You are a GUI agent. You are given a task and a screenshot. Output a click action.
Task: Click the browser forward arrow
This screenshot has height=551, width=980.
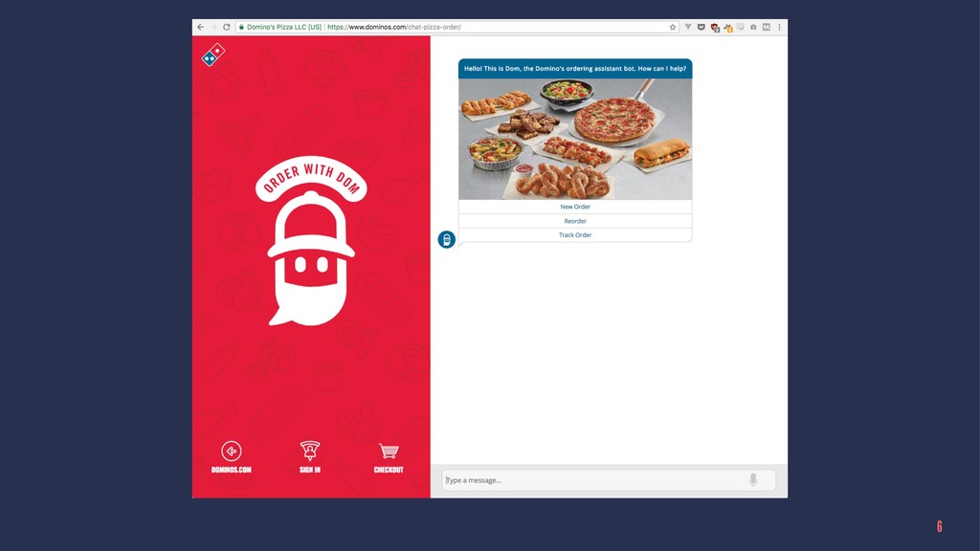coord(213,27)
